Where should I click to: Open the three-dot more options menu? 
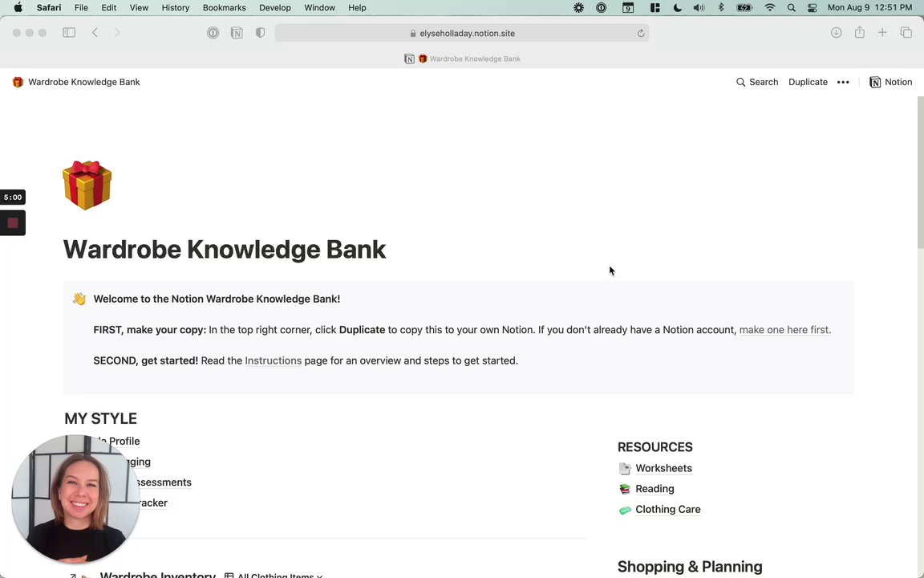(x=843, y=82)
